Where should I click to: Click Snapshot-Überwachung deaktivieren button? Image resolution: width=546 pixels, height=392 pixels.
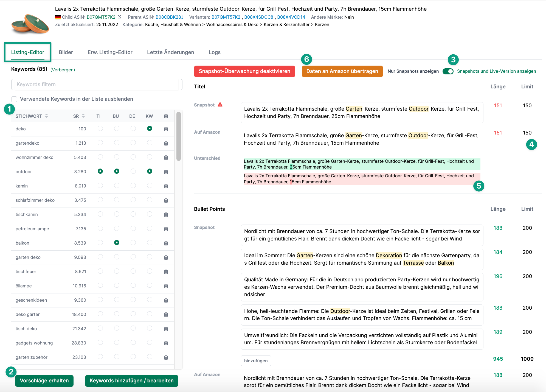(244, 71)
